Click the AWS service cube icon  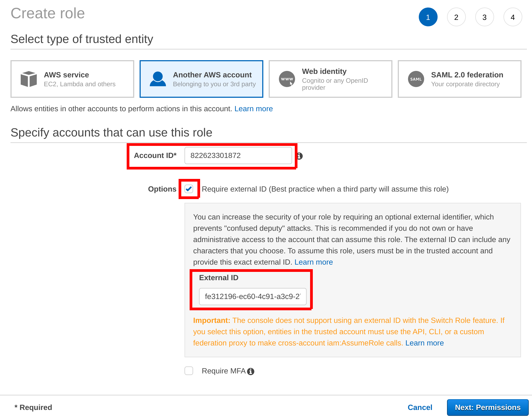(29, 79)
